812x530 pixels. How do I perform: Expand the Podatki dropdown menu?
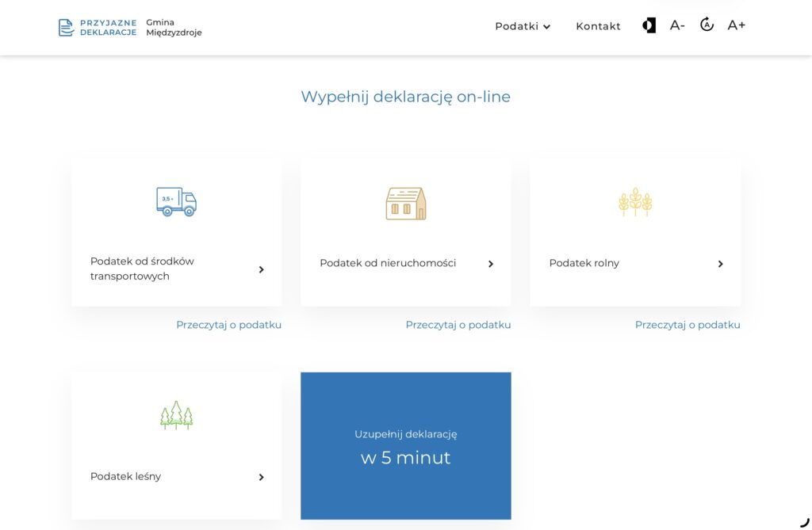[x=523, y=26]
